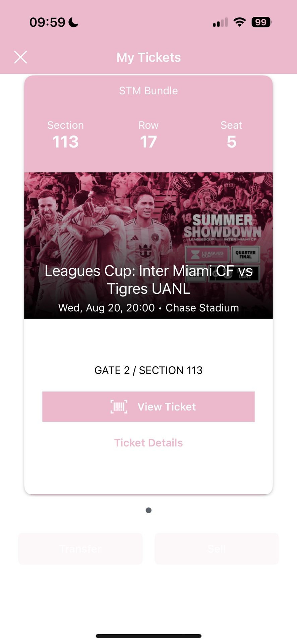Tap the STM Bundle header
The height and width of the screenshot is (644, 297).
tap(148, 90)
